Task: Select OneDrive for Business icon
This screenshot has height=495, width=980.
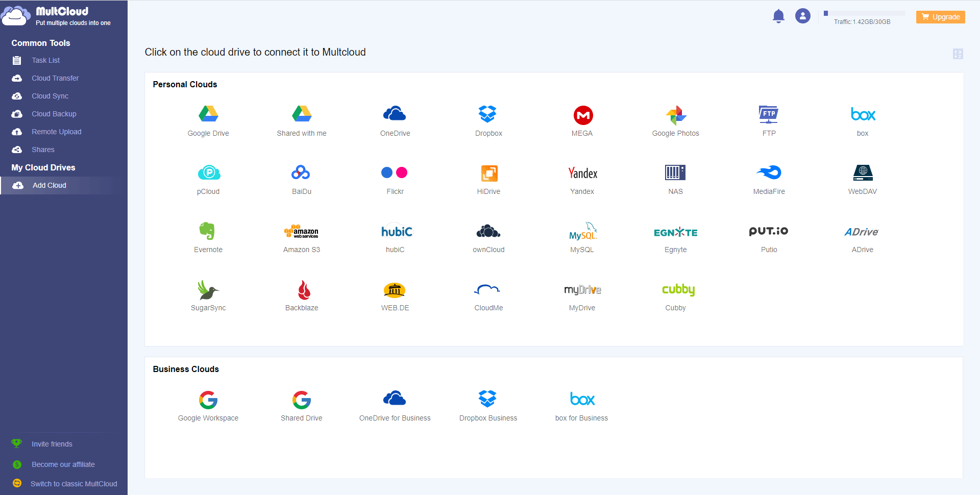Action: (x=395, y=398)
